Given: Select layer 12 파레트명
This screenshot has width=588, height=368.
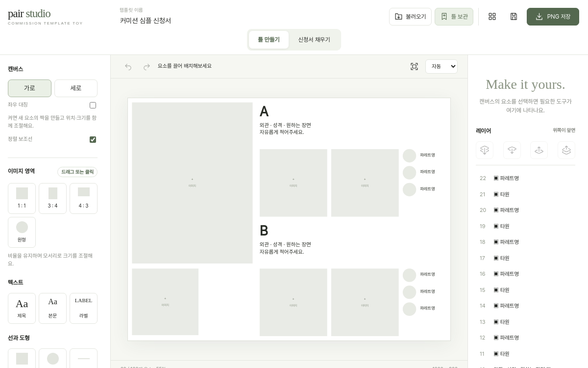Looking at the screenshot, I should (x=525, y=338).
